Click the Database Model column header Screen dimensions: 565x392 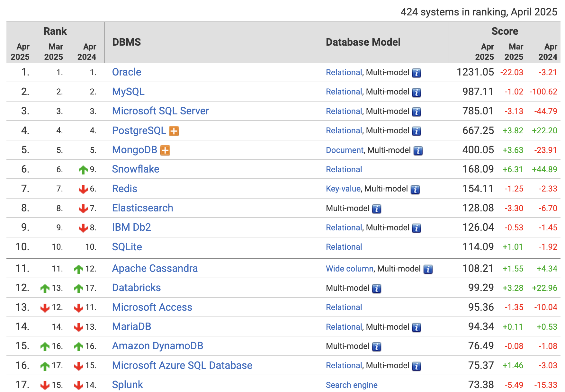tap(363, 42)
